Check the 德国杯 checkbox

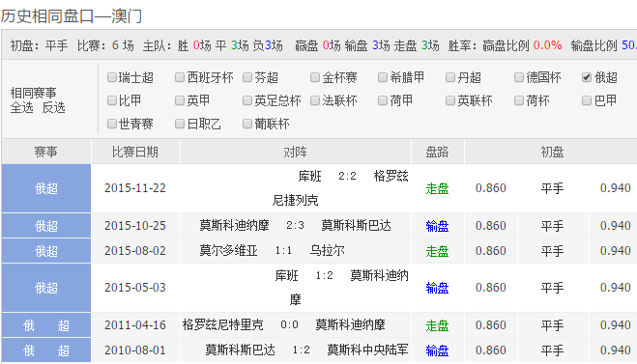click(x=519, y=77)
